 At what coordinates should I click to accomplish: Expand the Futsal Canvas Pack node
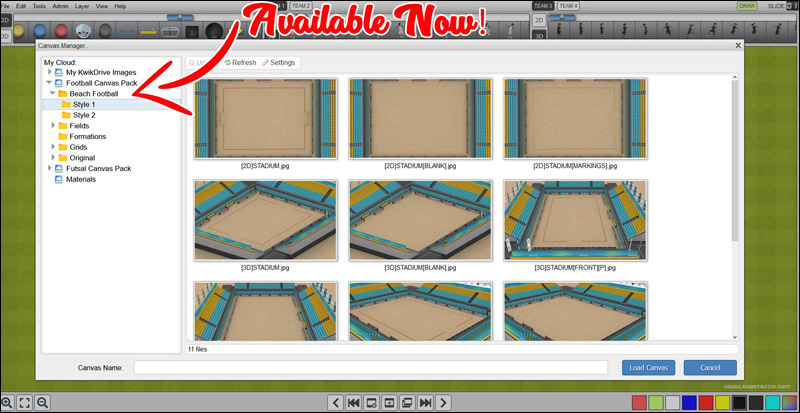tap(49, 168)
